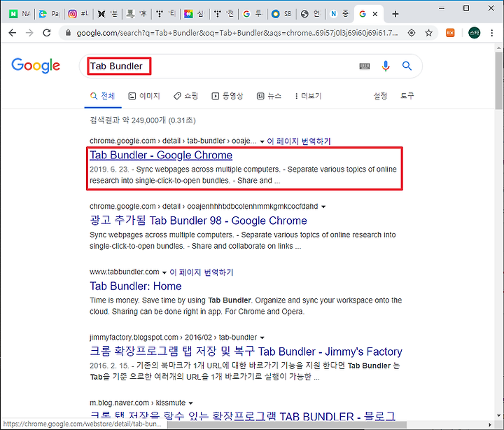Image resolution: width=504 pixels, height=430 pixels.
Task: Click the vertical scrollbar thumb
Action: tap(498, 81)
